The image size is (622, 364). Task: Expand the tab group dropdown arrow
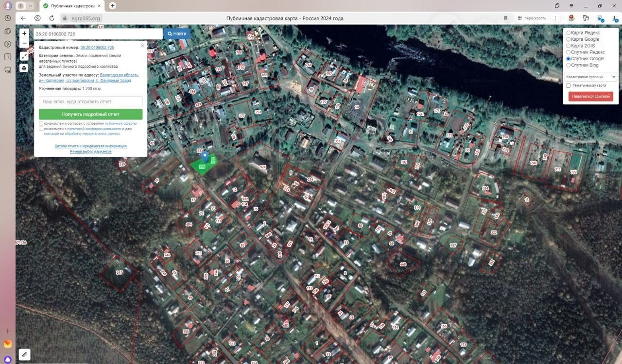31,6
